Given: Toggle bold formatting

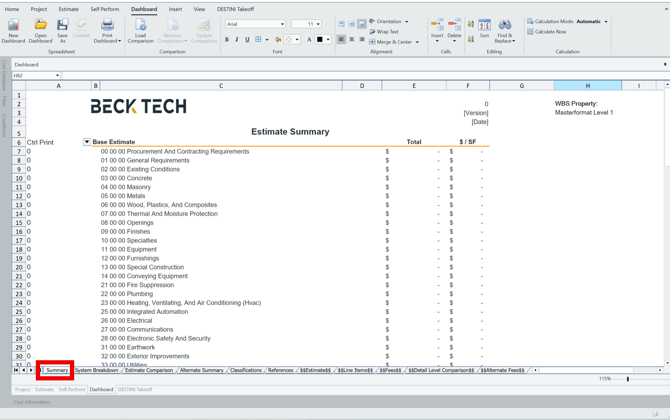Looking at the screenshot, I should click(227, 41).
